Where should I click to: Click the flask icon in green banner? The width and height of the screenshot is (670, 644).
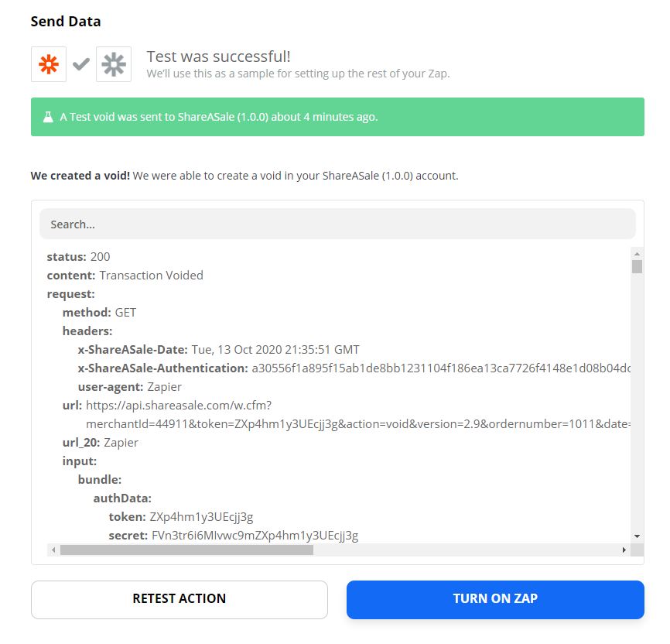[48, 117]
